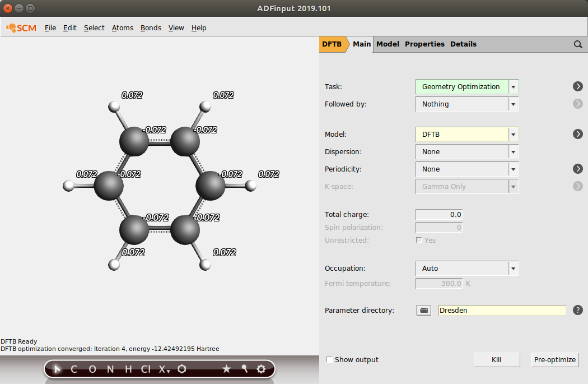Open the Bonds menu
The image size is (588, 384).
(x=151, y=28)
